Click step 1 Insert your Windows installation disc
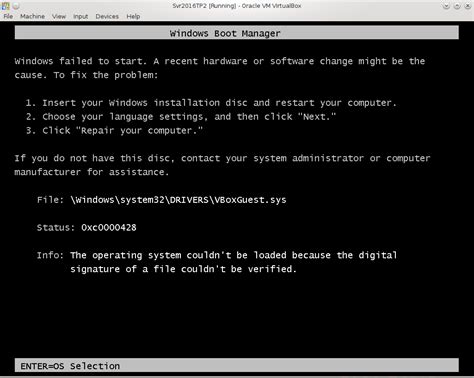Viewport: 474px width, 378px height. click(x=211, y=103)
